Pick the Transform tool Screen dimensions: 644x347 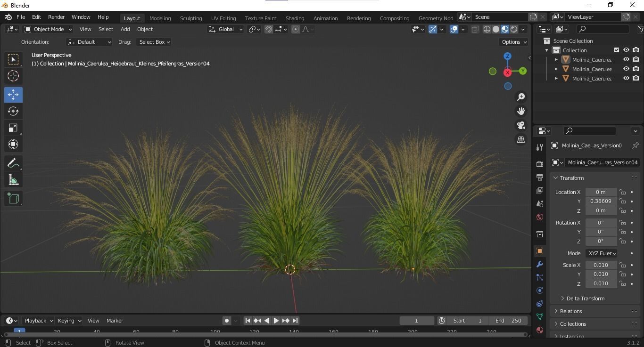pos(13,144)
